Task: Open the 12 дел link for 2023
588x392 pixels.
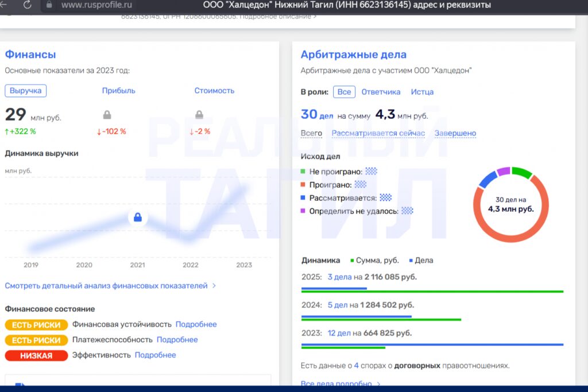Action: pyautogui.click(x=339, y=333)
